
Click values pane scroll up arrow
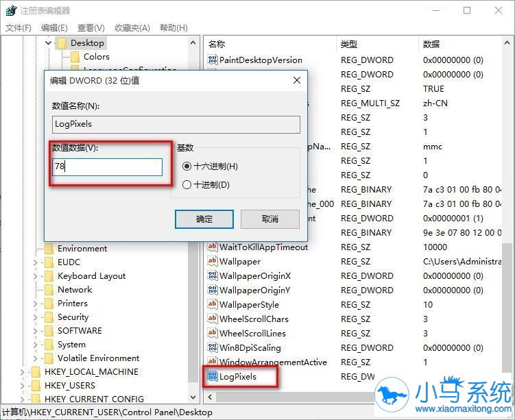pos(507,43)
